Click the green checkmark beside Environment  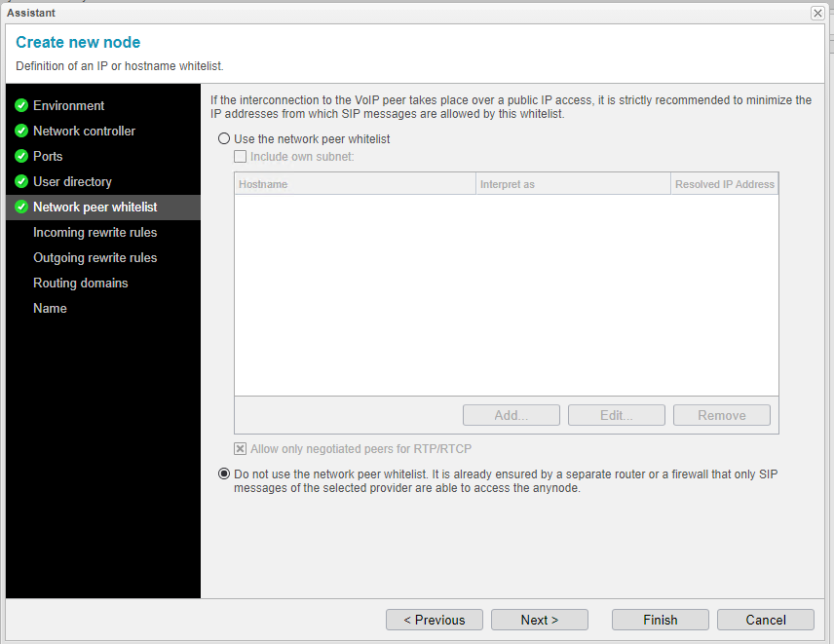[21, 105]
